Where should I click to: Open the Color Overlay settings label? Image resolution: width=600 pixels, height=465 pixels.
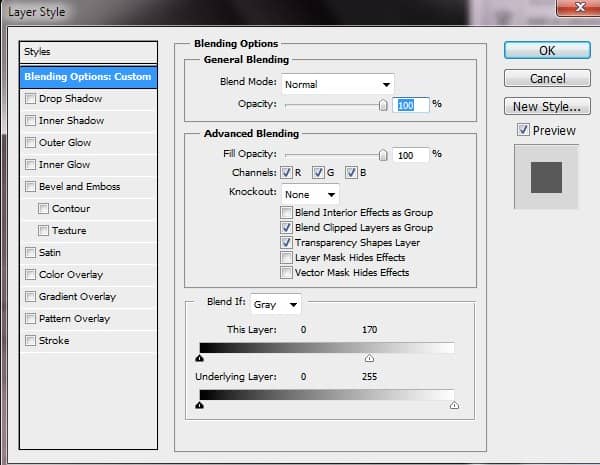[x=71, y=275]
